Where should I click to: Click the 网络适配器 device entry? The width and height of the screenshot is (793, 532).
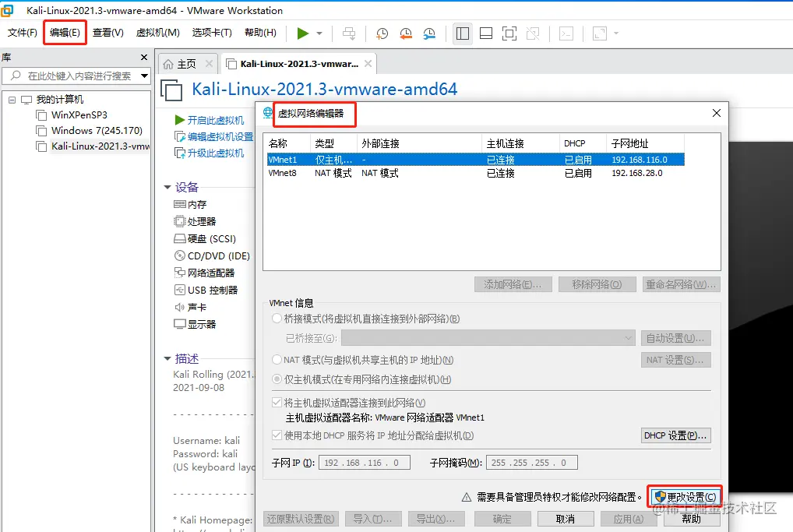(x=204, y=273)
